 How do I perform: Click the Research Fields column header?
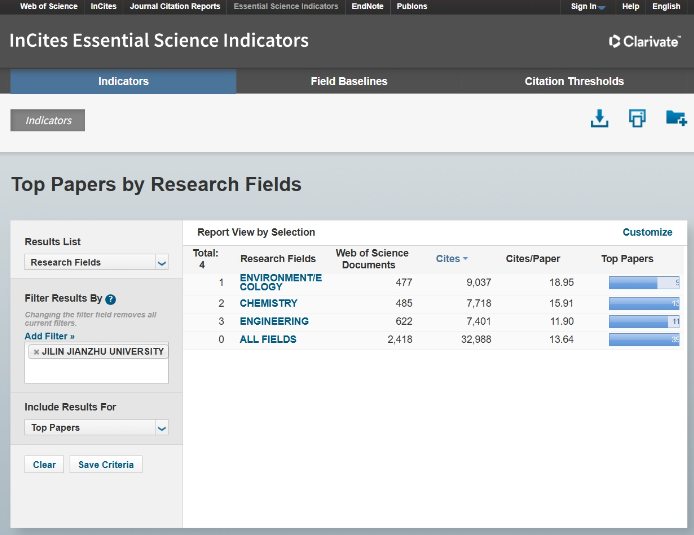[x=278, y=259]
